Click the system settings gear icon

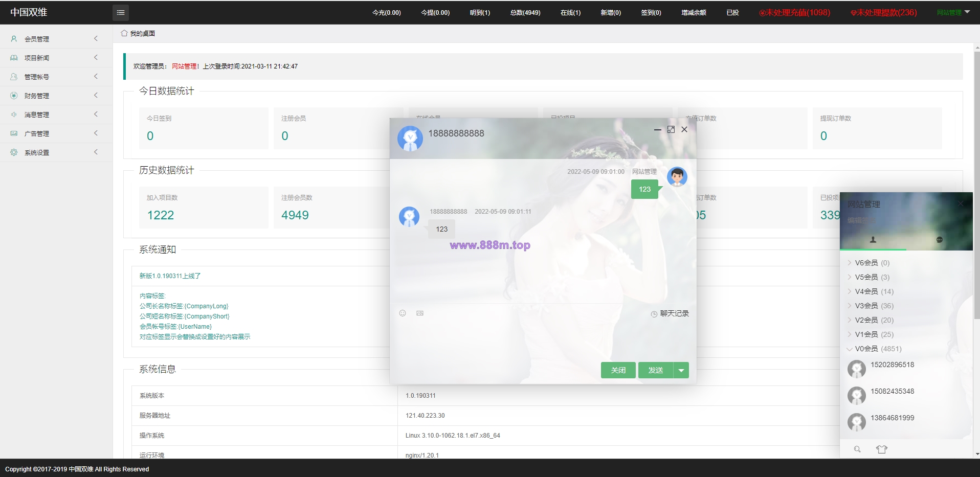[14, 152]
